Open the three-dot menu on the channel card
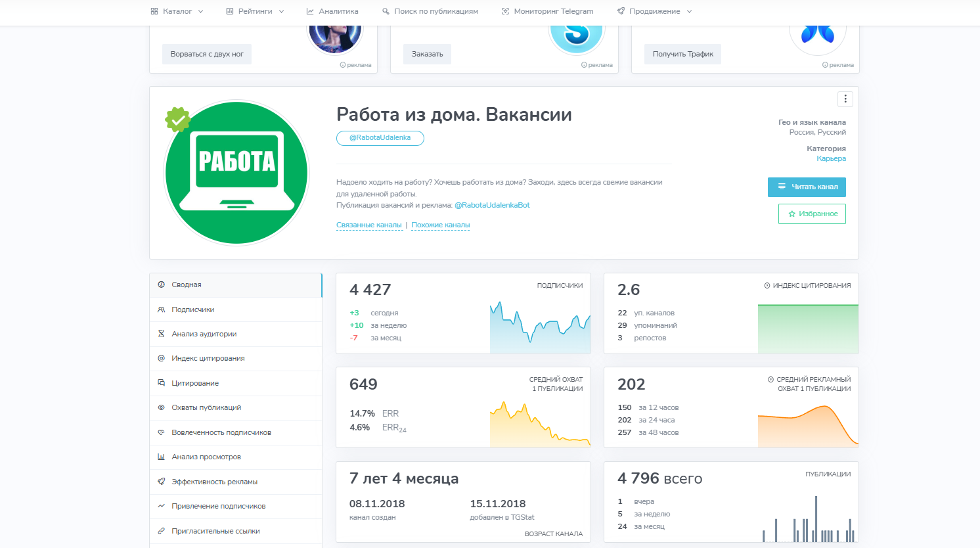 845,99
